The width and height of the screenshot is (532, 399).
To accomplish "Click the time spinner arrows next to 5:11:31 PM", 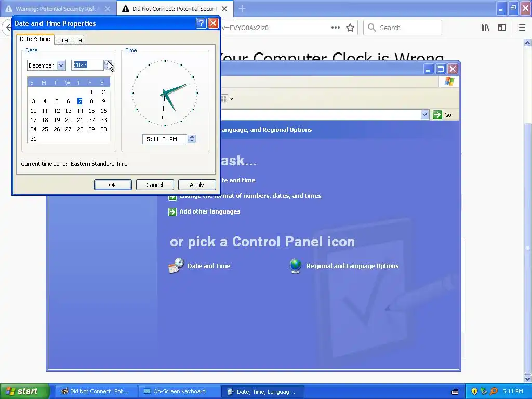I will [x=192, y=139].
